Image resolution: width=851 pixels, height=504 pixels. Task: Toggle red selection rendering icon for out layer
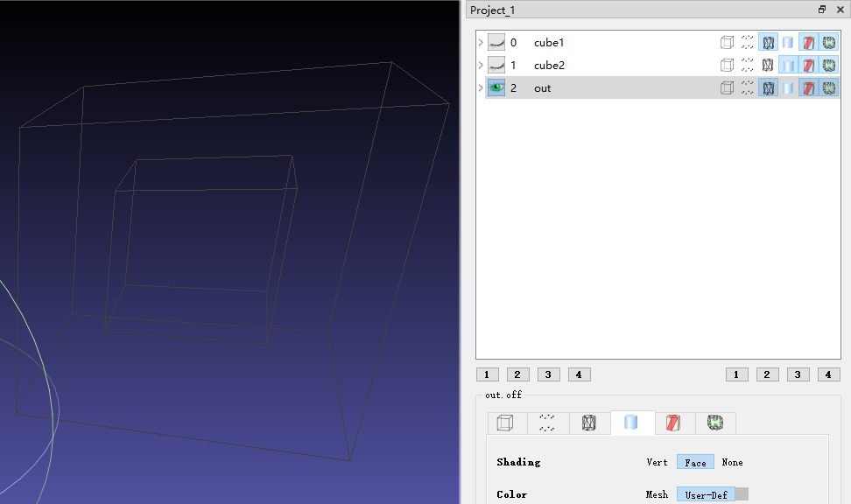click(809, 87)
